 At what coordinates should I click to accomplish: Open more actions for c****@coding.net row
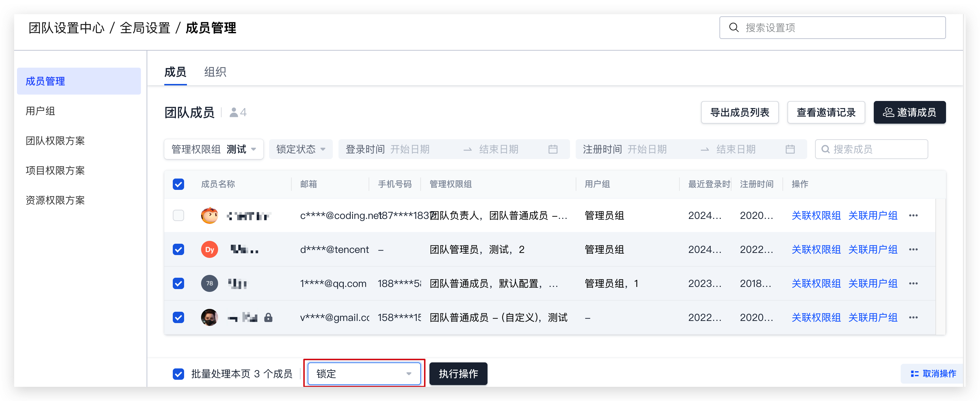[x=913, y=215]
